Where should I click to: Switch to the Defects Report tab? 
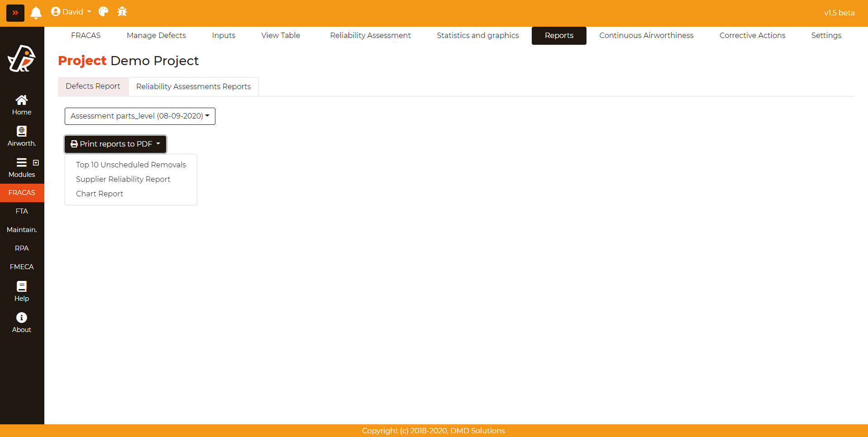coord(93,86)
